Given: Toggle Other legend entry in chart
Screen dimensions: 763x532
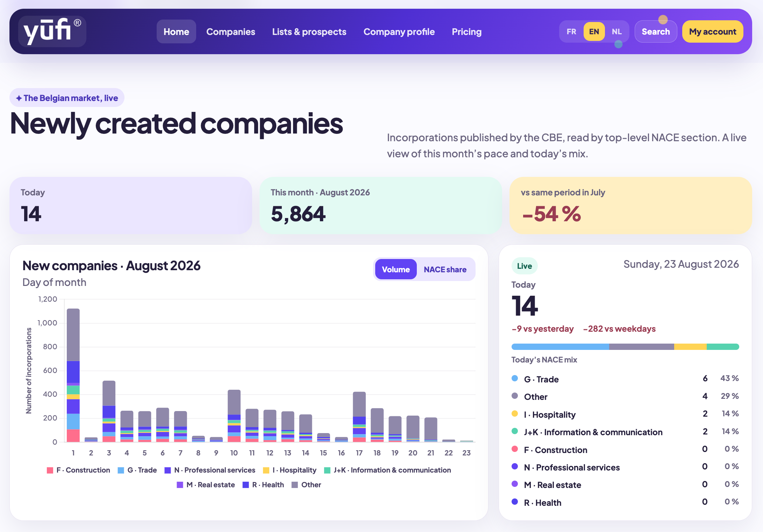Looking at the screenshot, I should click(x=306, y=485).
